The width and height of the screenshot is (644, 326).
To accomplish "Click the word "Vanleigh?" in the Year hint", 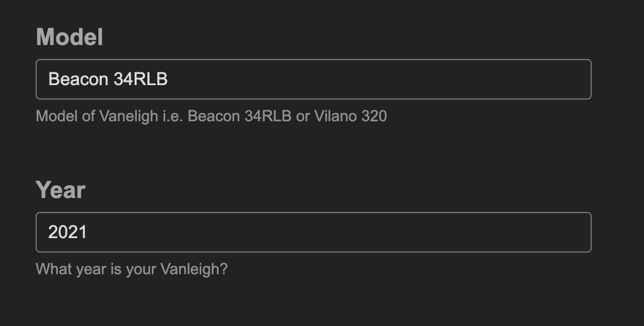I will click(194, 269).
